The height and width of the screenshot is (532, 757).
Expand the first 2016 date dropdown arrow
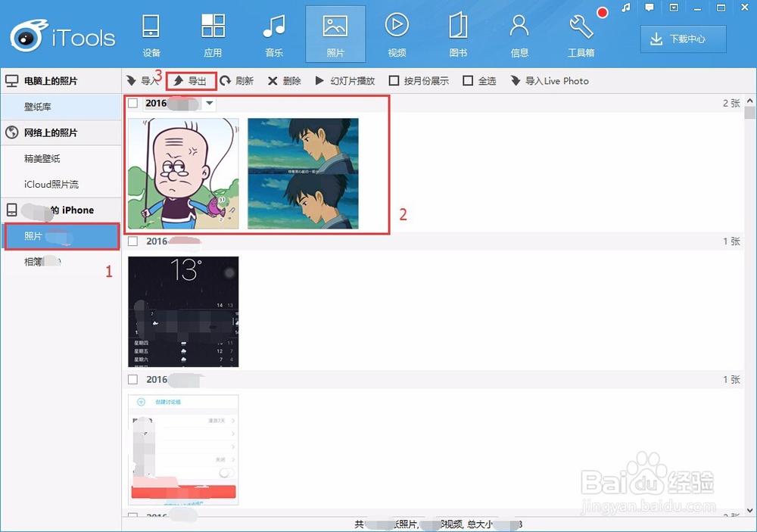point(210,103)
